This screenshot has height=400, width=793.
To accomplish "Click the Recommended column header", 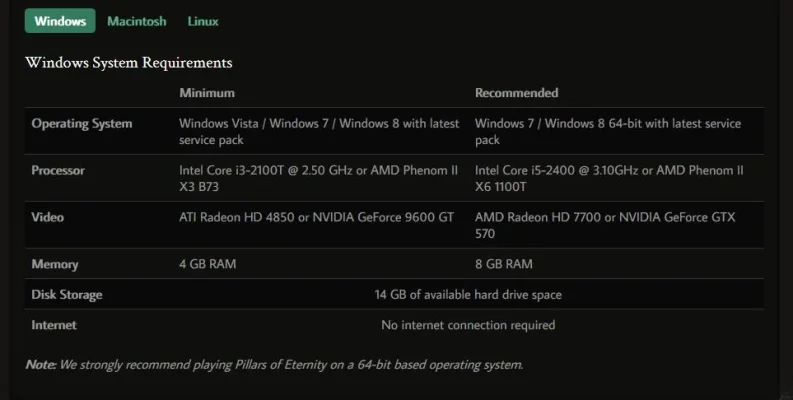I will click(x=516, y=93).
